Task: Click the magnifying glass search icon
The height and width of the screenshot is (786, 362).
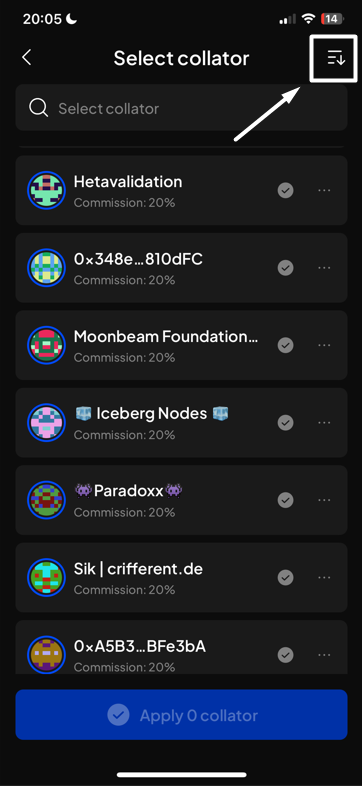Action: 38,108
